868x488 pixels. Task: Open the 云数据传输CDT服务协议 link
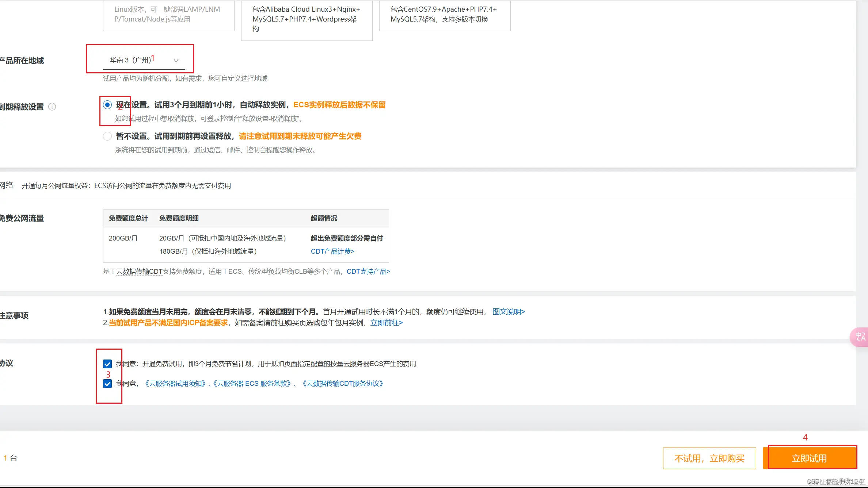pos(342,384)
